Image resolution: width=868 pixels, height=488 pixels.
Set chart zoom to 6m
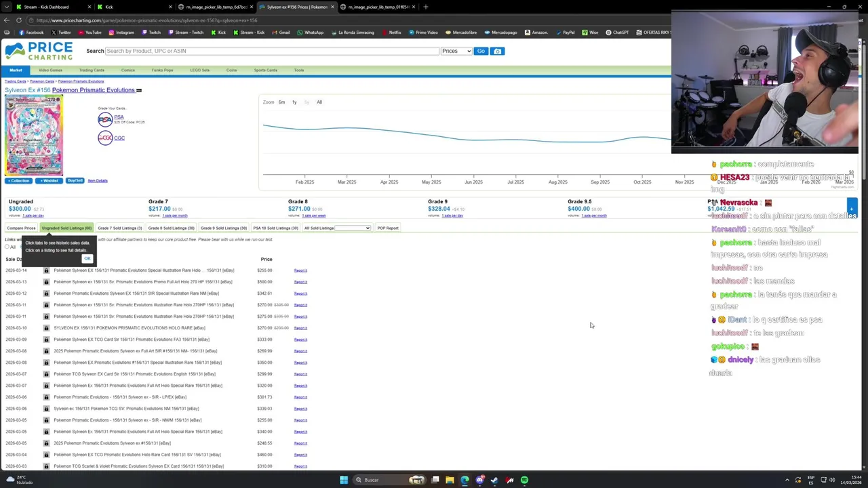(281, 102)
